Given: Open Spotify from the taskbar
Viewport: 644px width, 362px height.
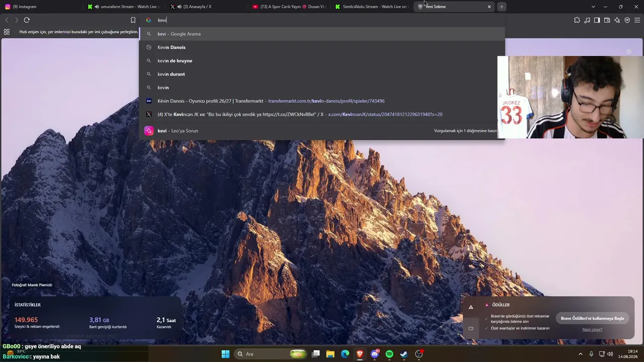Looking at the screenshot, I should (389, 354).
